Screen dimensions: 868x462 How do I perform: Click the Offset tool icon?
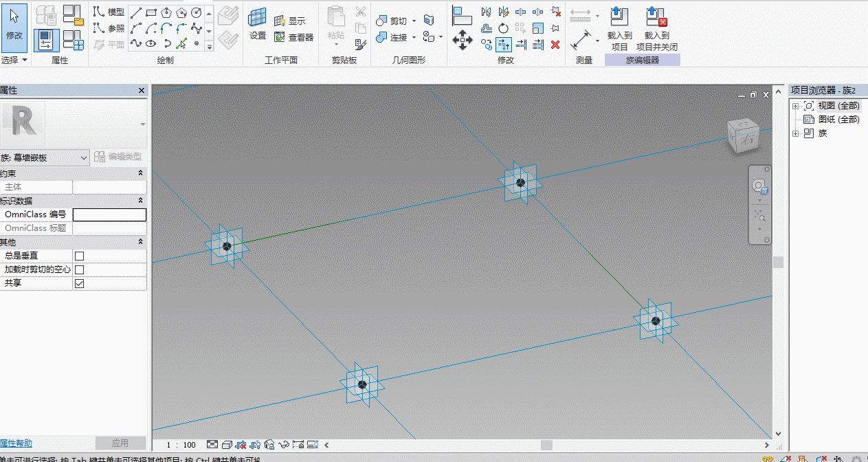pyautogui.click(x=487, y=28)
